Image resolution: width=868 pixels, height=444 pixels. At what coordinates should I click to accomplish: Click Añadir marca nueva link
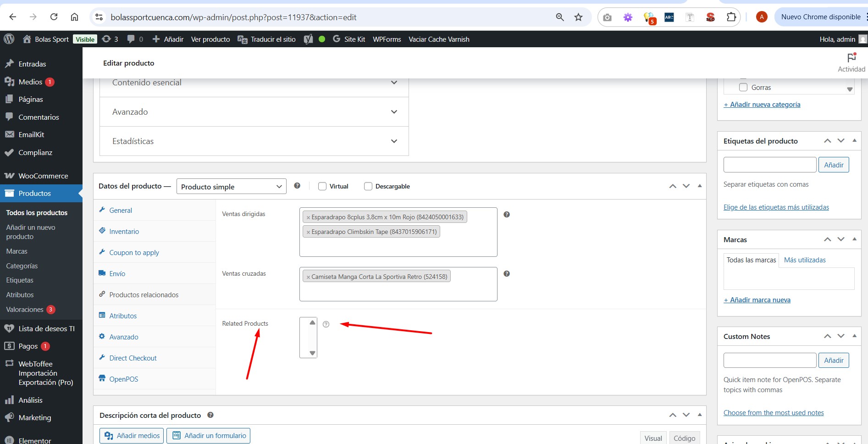point(757,300)
